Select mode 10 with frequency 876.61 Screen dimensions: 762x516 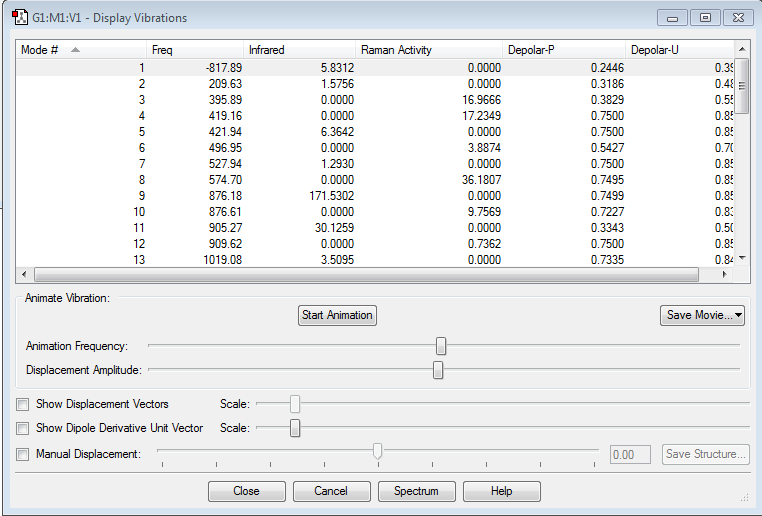[x=375, y=212]
